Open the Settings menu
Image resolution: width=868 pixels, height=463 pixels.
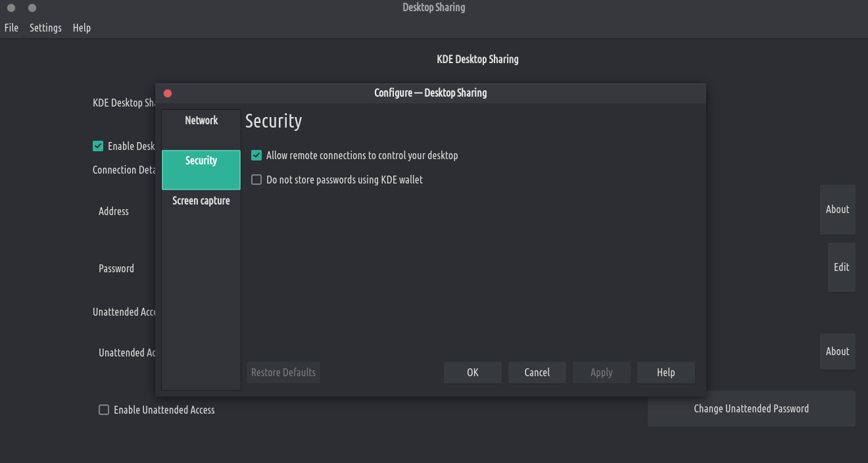(x=45, y=28)
